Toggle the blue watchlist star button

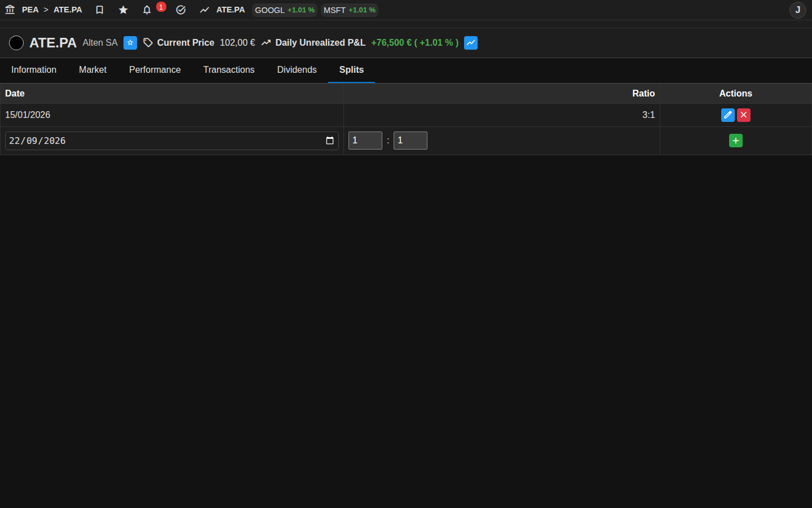tap(130, 43)
